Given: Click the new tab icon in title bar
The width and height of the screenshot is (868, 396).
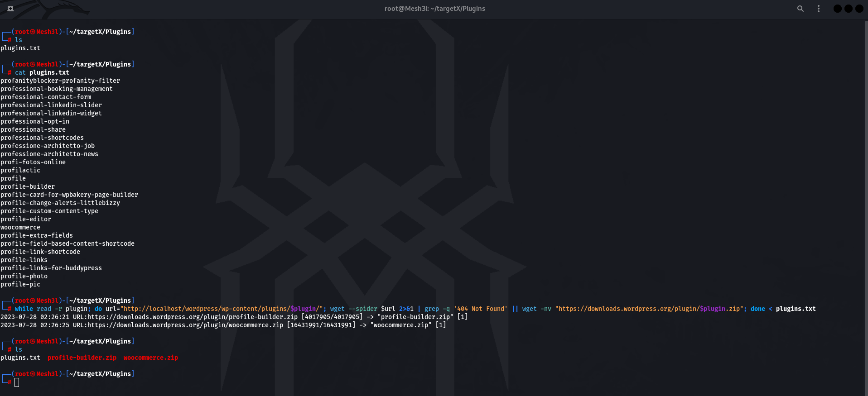Looking at the screenshot, I should [10, 9].
